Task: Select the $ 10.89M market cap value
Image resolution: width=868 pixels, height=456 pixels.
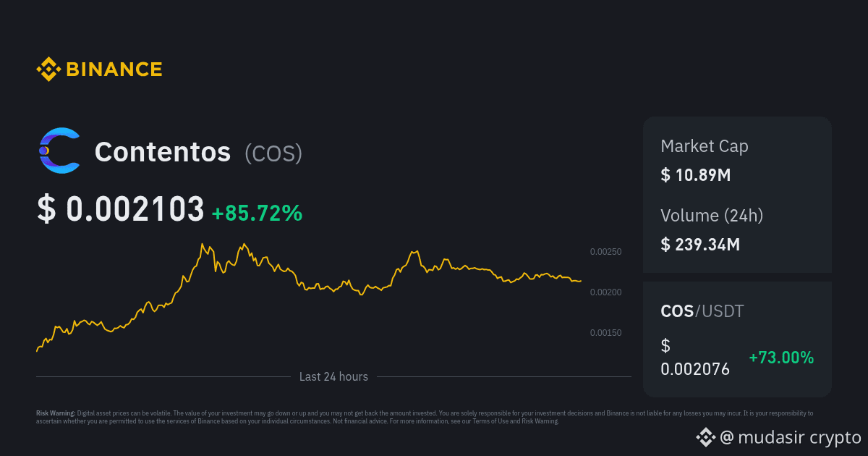Action: click(x=696, y=174)
